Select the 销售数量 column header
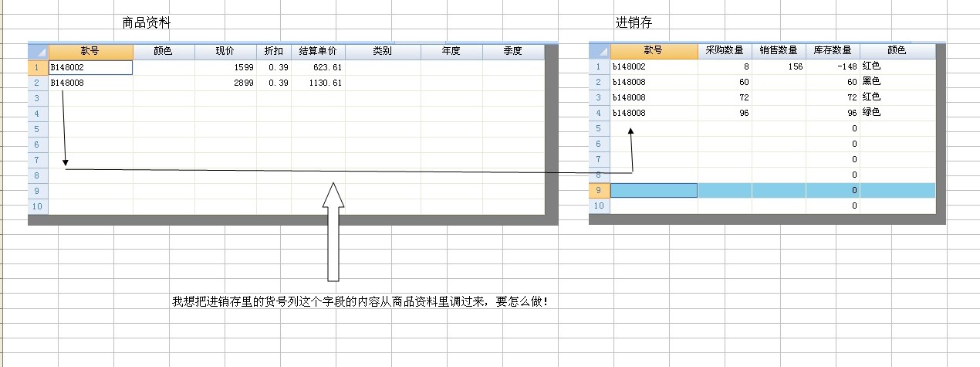 point(779,51)
